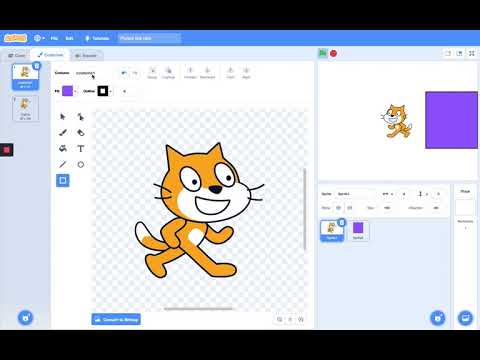Click the Ungroup icon
Image resolution: width=480 pixels, height=360 pixels.
pos(168,73)
